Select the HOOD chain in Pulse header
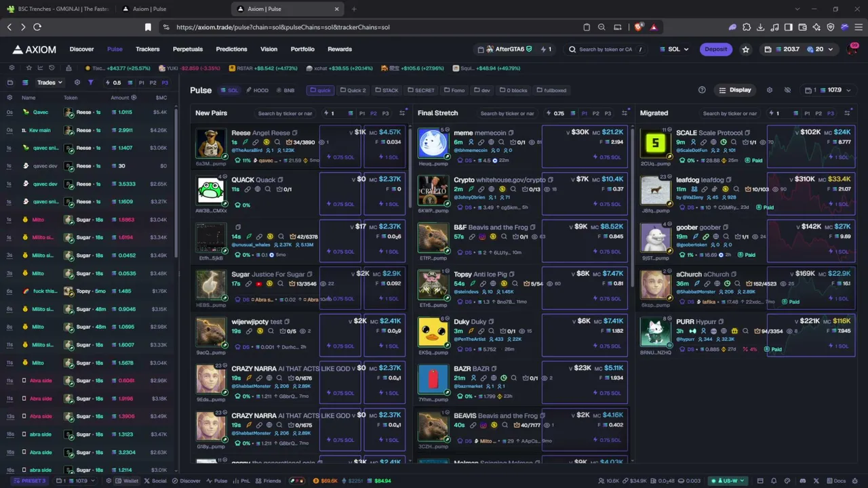This screenshot has width=868, height=488. click(257, 90)
